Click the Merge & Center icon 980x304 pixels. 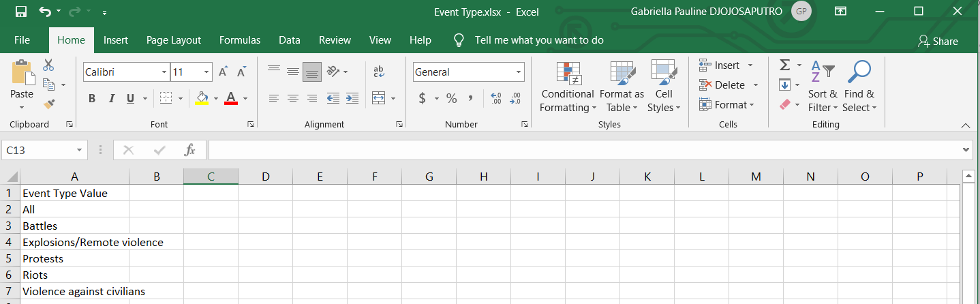coord(379,98)
